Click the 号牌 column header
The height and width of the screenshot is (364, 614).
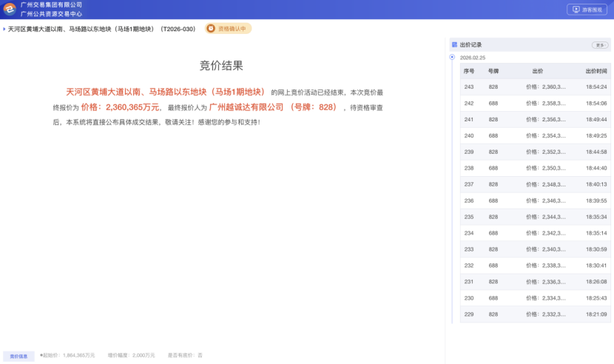(x=493, y=71)
